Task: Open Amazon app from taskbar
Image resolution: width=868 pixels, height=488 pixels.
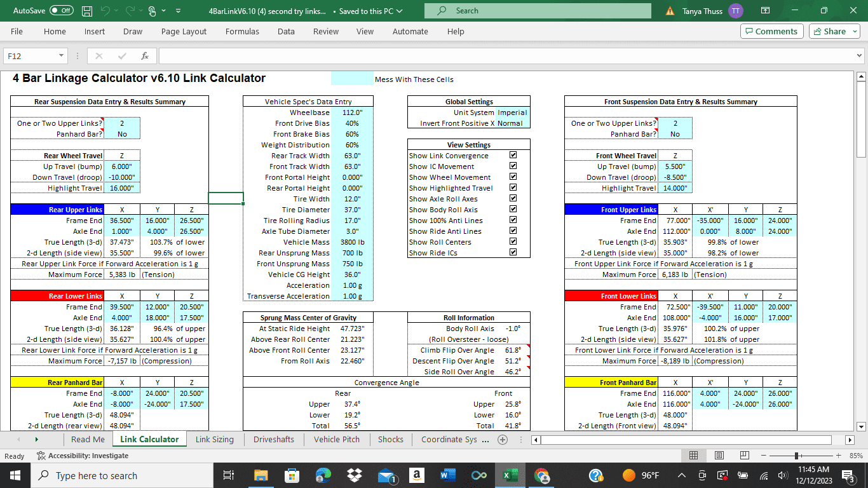Action: pos(417,475)
